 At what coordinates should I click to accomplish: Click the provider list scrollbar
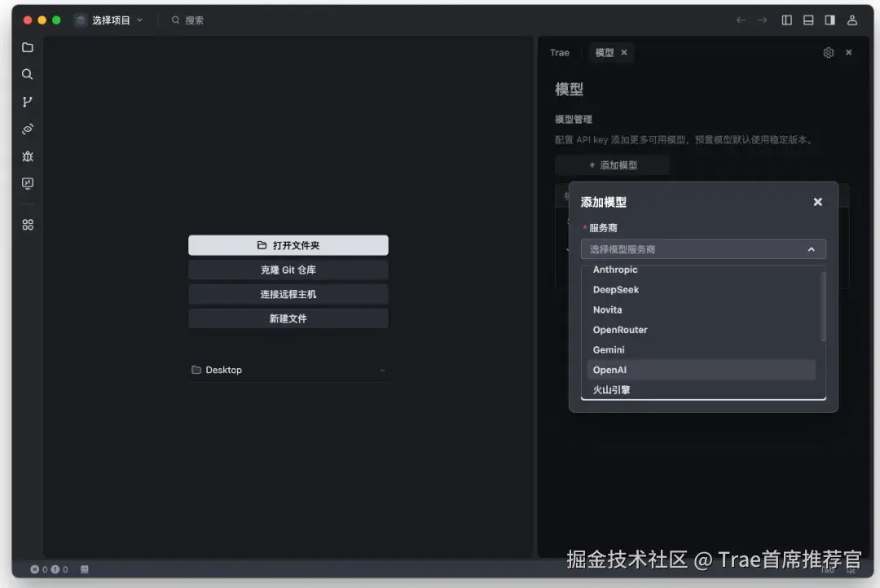tap(823, 305)
